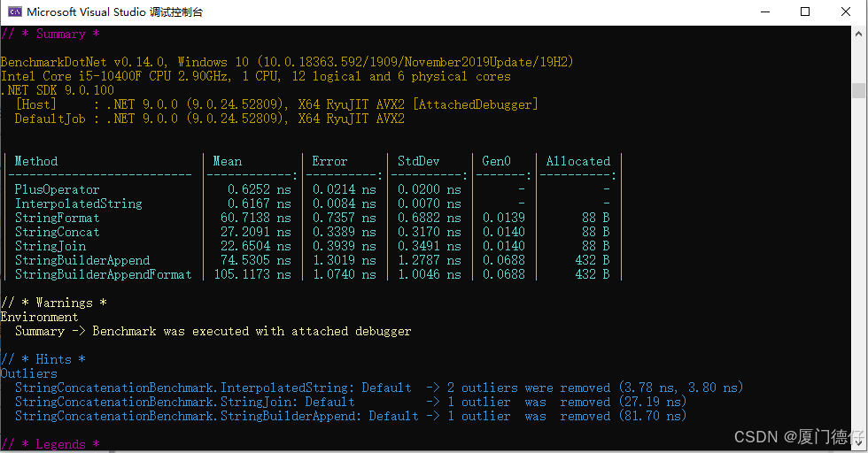The image size is (868, 453).
Task: Click the InterpolatedString outliers hint line
Action: coord(379,388)
